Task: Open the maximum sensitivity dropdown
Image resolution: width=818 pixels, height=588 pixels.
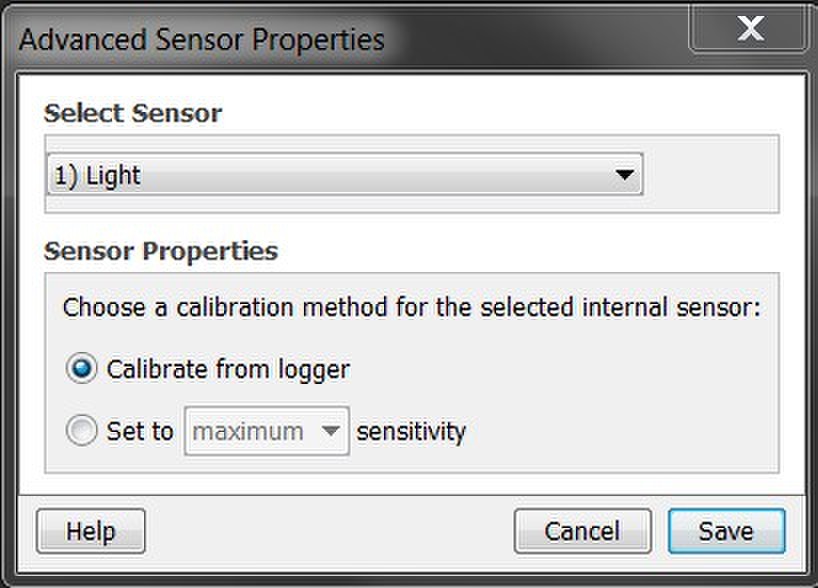Action: pyautogui.click(x=266, y=431)
